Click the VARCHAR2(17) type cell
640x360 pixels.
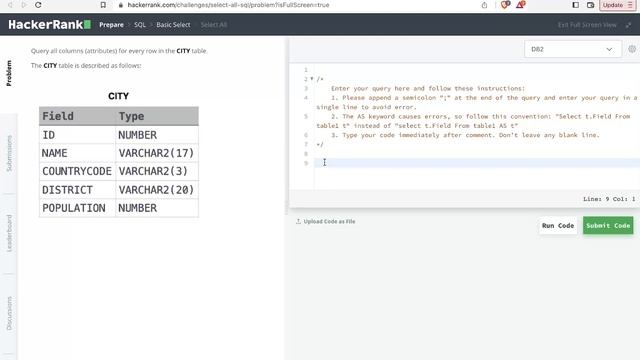pos(157,153)
